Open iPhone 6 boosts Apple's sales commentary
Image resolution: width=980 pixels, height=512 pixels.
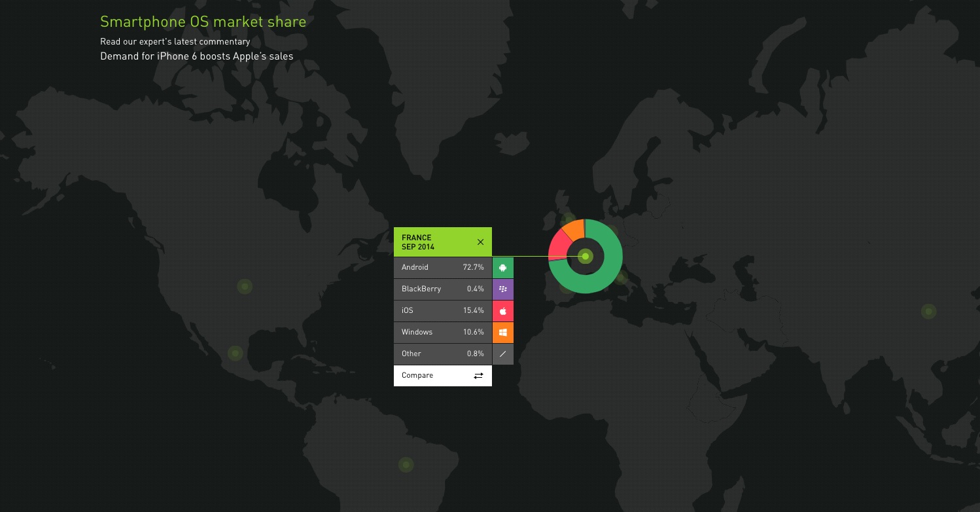[x=197, y=56]
